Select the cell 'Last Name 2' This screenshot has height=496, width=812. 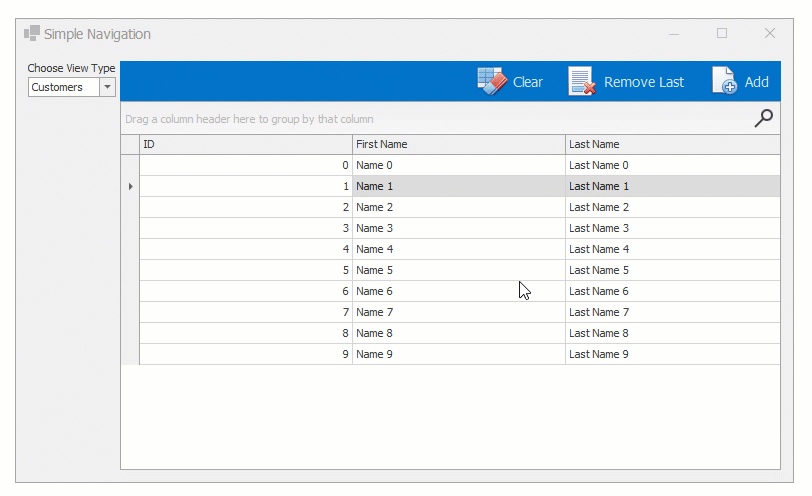[x=673, y=207]
